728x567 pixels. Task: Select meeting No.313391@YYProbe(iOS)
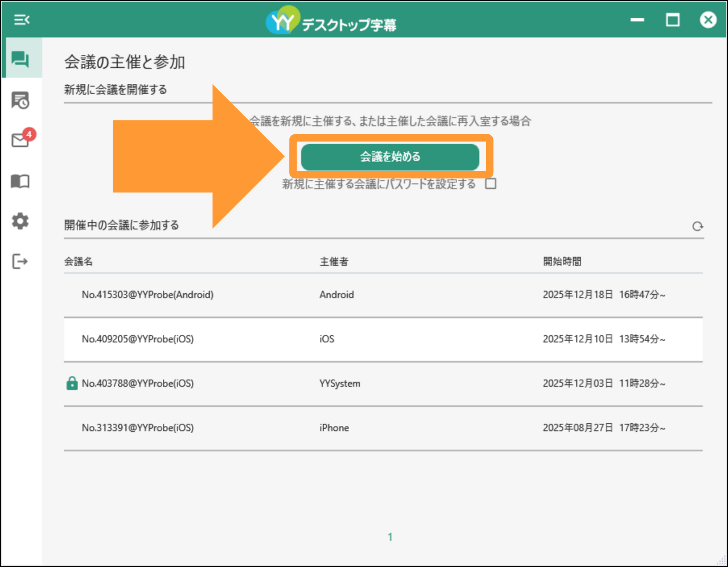(x=383, y=428)
